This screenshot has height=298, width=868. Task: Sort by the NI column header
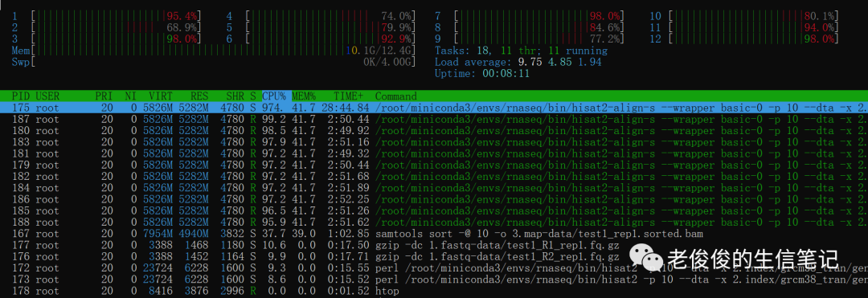pyautogui.click(x=131, y=96)
